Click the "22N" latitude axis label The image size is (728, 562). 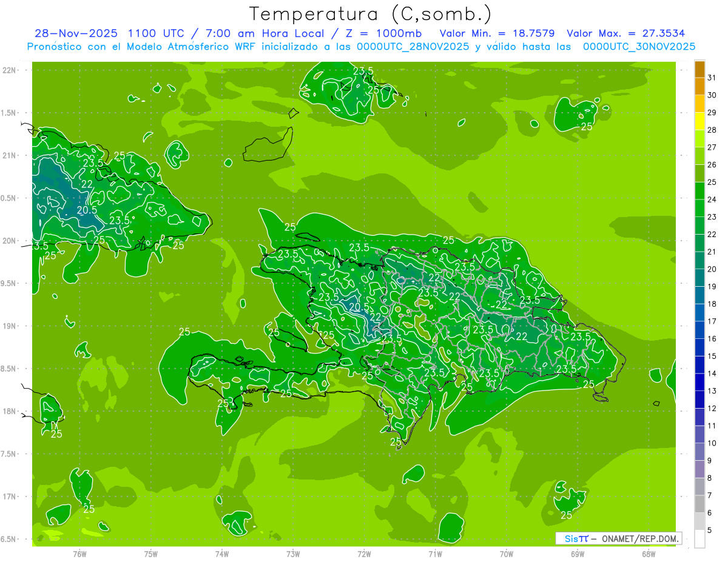[10, 70]
